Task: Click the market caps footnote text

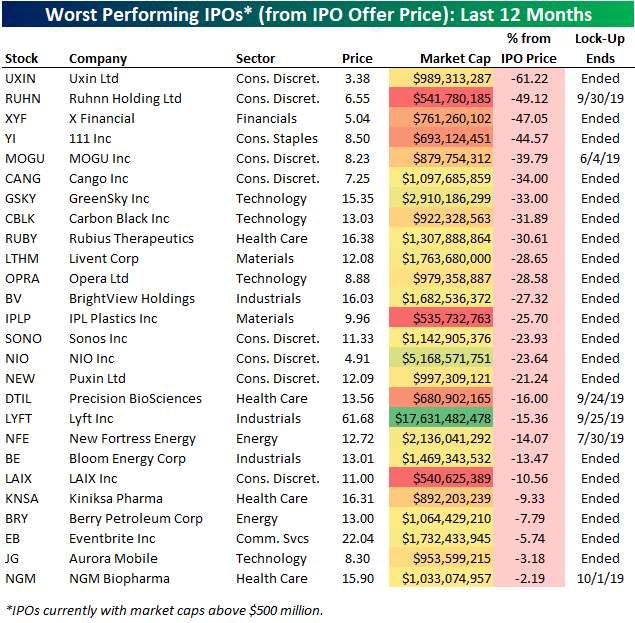Action: click(x=164, y=611)
